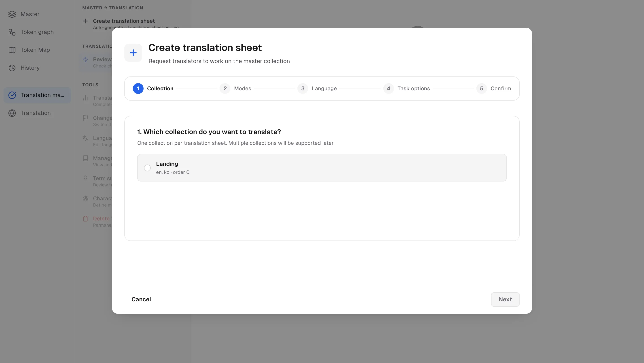Click the Master layers icon
This screenshot has height=363, width=644.
(x=12, y=14)
